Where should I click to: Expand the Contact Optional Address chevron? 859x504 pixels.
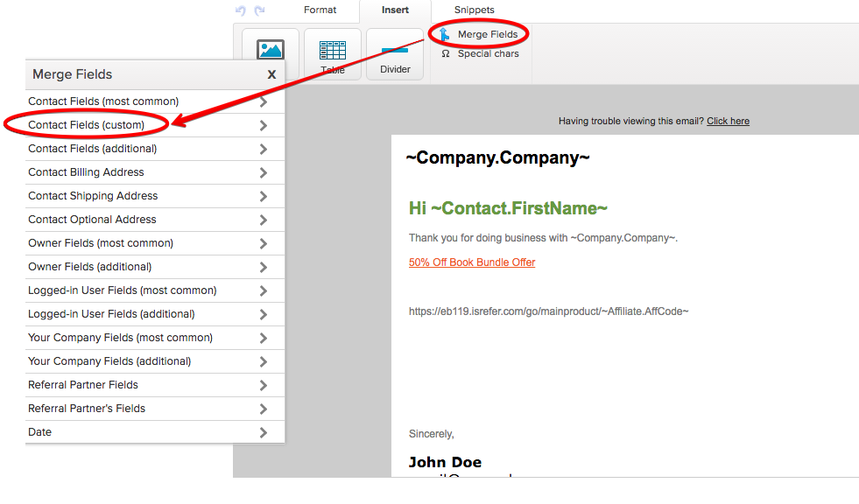(x=263, y=220)
